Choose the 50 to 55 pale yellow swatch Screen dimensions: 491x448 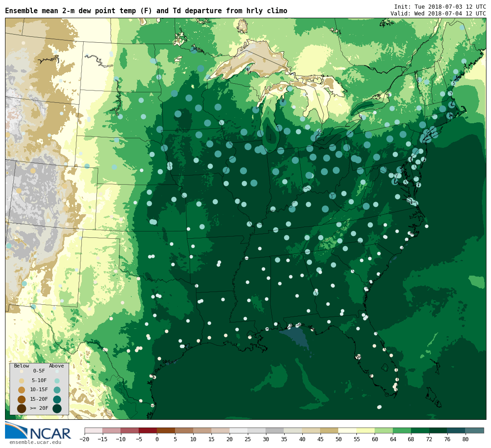(x=347, y=430)
